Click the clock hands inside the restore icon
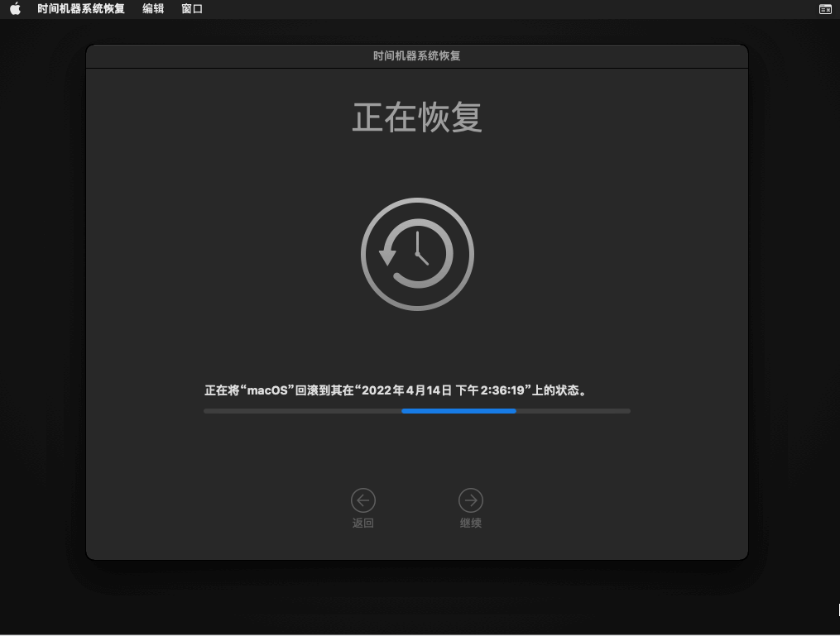 [x=420, y=251]
